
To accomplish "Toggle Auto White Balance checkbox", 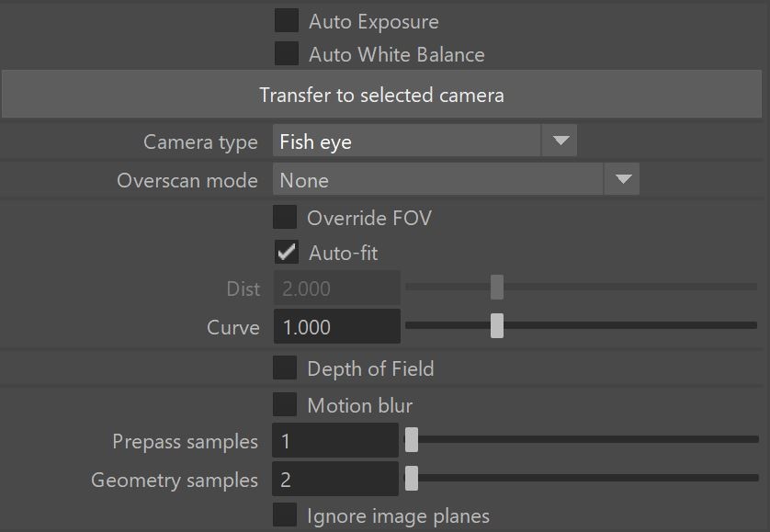I will click(x=287, y=53).
